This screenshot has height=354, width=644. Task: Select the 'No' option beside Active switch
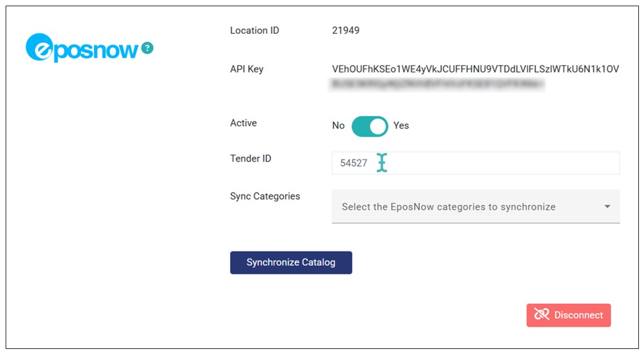(x=338, y=126)
